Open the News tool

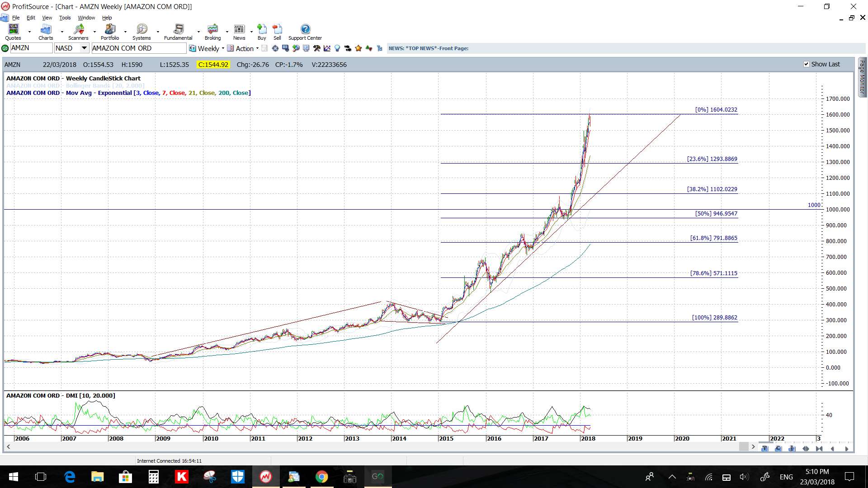(x=239, y=32)
